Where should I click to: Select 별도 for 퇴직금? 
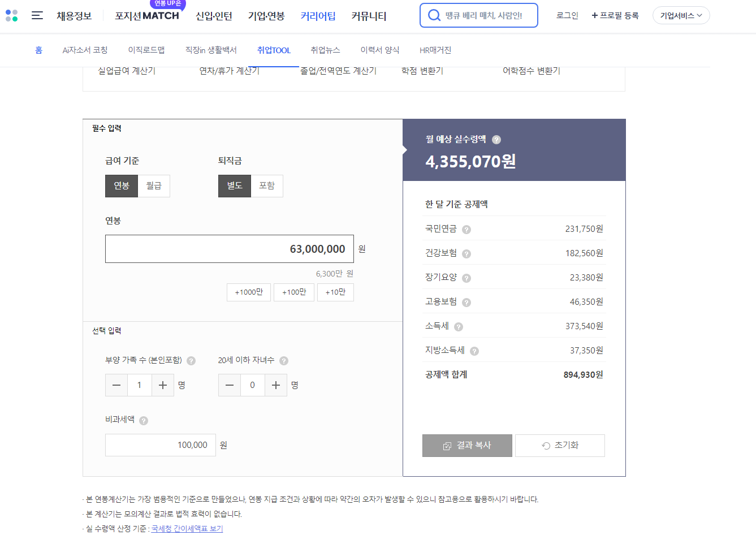click(x=235, y=186)
